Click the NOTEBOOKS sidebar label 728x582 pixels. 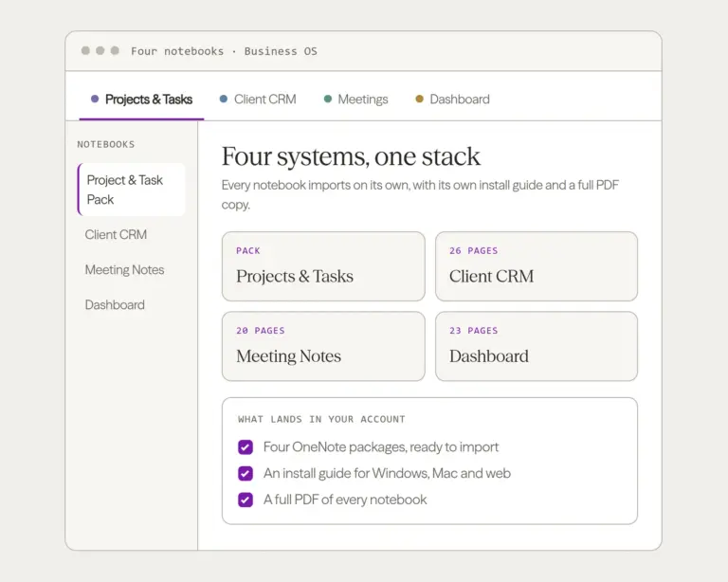coord(106,144)
